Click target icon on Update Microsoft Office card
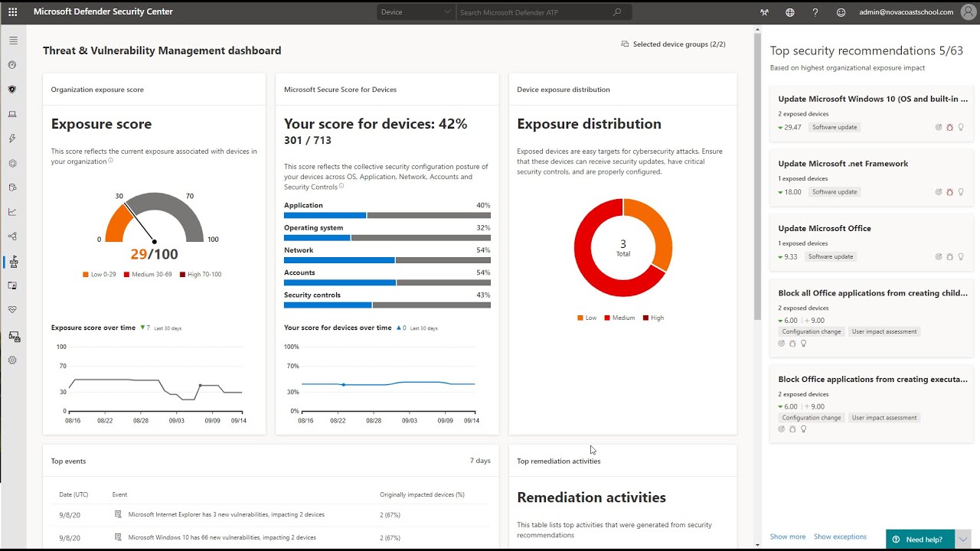 [939, 257]
